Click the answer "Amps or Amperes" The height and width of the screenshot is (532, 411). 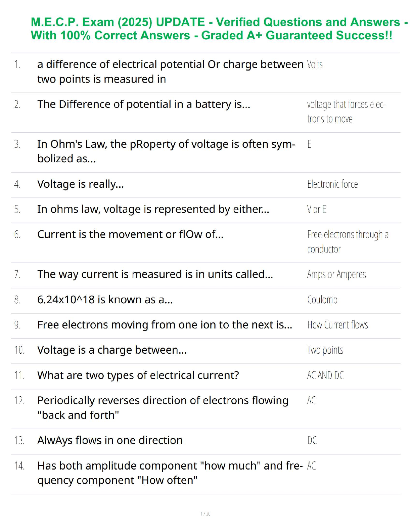point(336,274)
